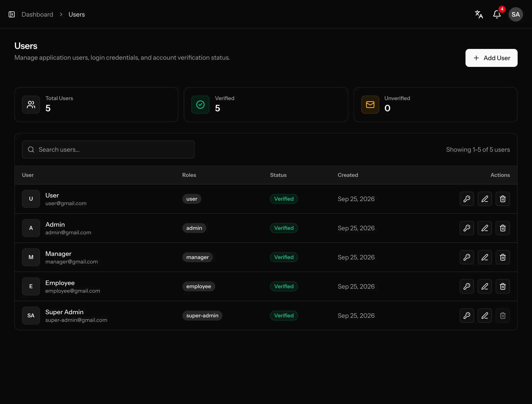The height and width of the screenshot is (404, 532).
Task: Edit the Employee row with pencil icon
Action: pyautogui.click(x=485, y=286)
